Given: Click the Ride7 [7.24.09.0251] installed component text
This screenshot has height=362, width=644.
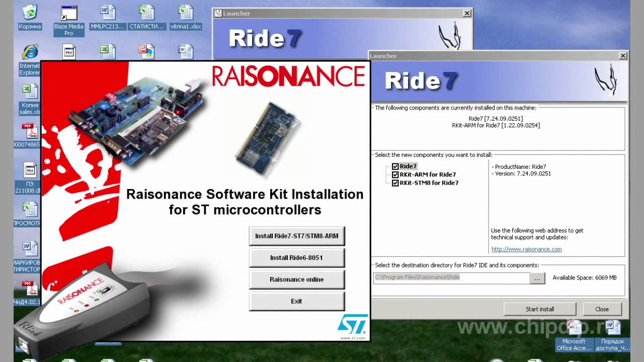Looking at the screenshot, I should point(496,119).
